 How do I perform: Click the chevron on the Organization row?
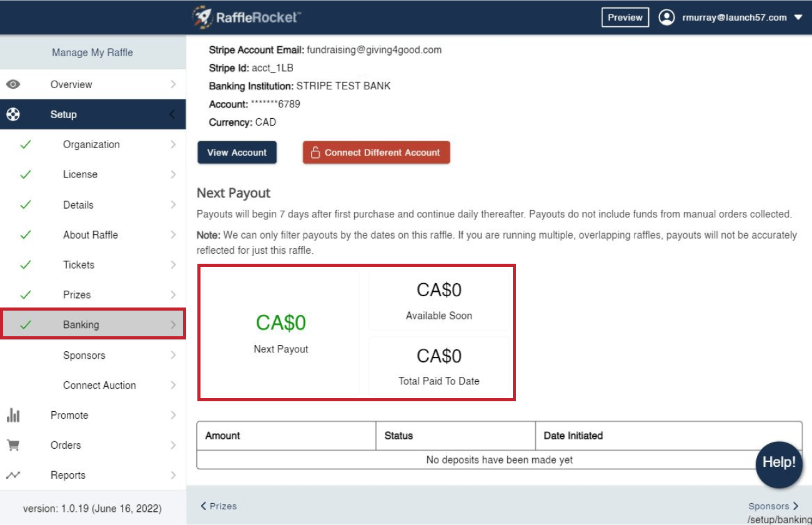[x=173, y=144]
